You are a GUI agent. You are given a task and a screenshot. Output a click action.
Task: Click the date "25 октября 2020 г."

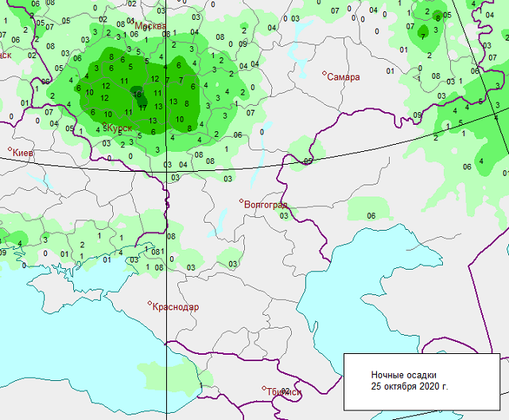[409, 387]
